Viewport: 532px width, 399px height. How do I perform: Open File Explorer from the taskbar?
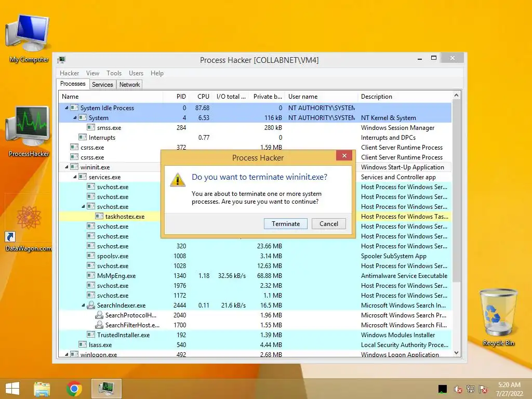[42, 389]
